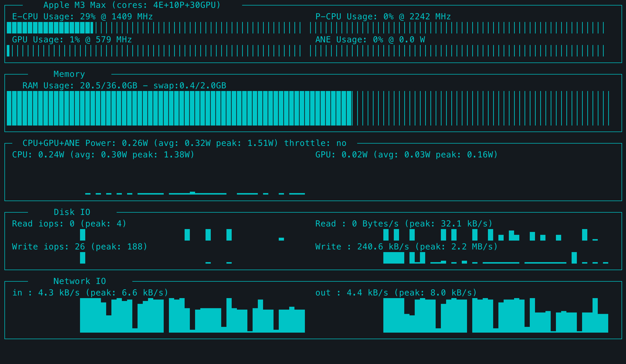The width and height of the screenshot is (626, 364).
Task: Click the disk Read Bytes/s histogram
Action: point(490,235)
